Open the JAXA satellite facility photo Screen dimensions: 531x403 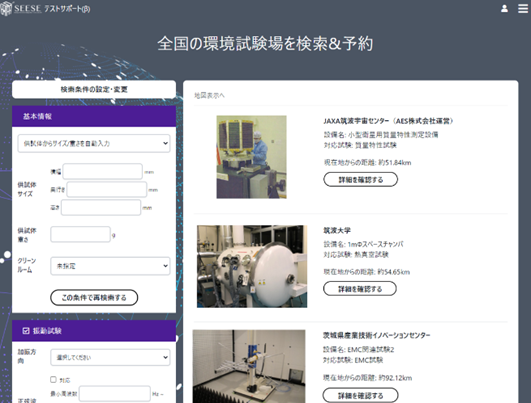pos(251,157)
